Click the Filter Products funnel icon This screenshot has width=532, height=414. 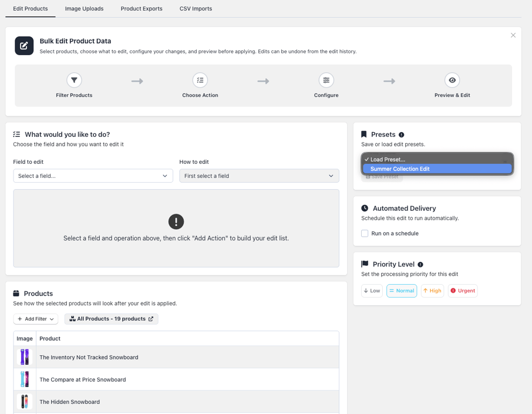74,80
